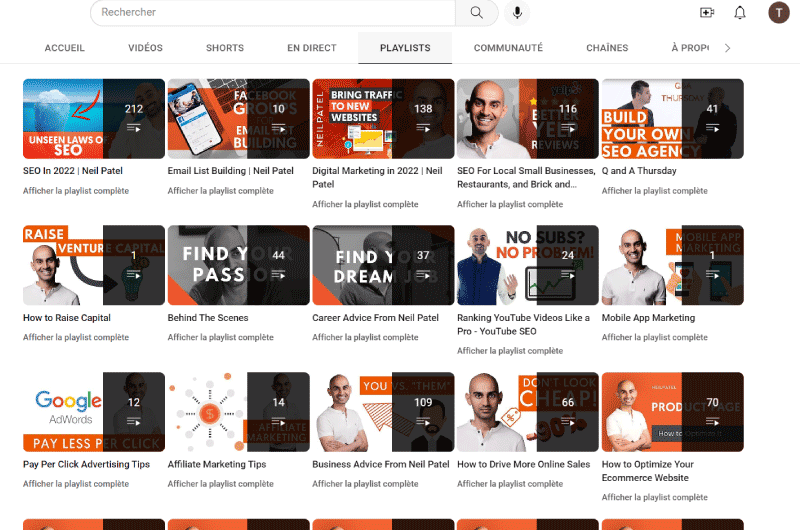800x530 pixels.
Task: Open the À PROPOS tab
Action: tap(690, 48)
